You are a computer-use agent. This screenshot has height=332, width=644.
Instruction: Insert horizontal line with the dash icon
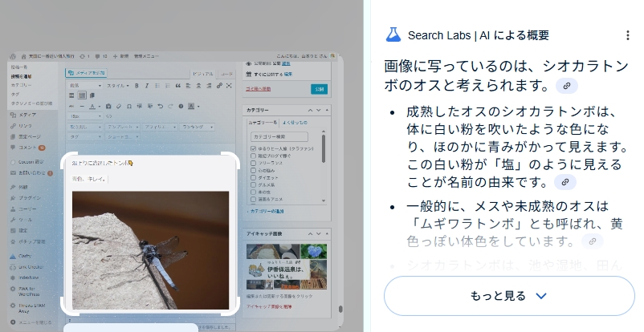(x=82, y=107)
